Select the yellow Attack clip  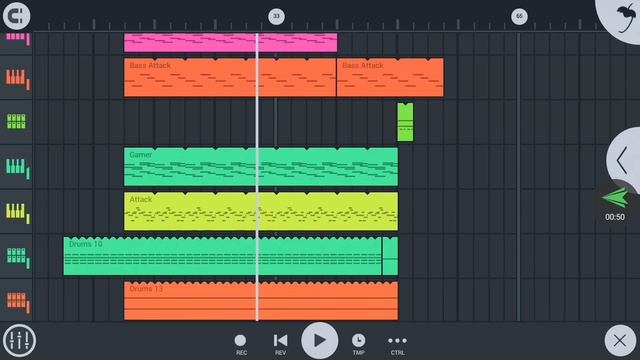point(261,211)
